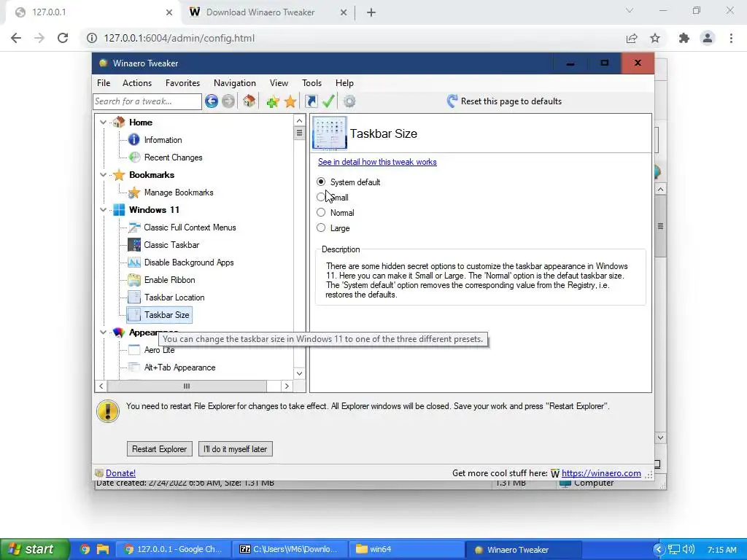The height and width of the screenshot is (560, 747).
Task: Select the System default radio button
Action: (321, 182)
